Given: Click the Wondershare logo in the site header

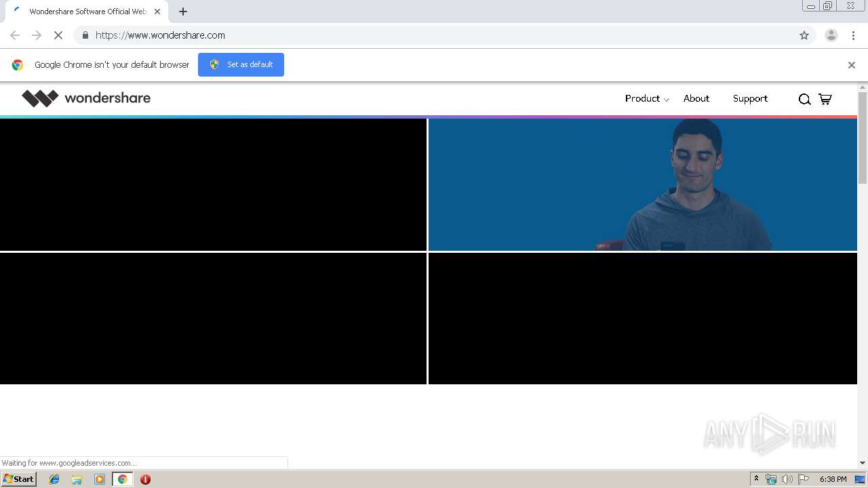Looking at the screenshot, I should tap(86, 98).
